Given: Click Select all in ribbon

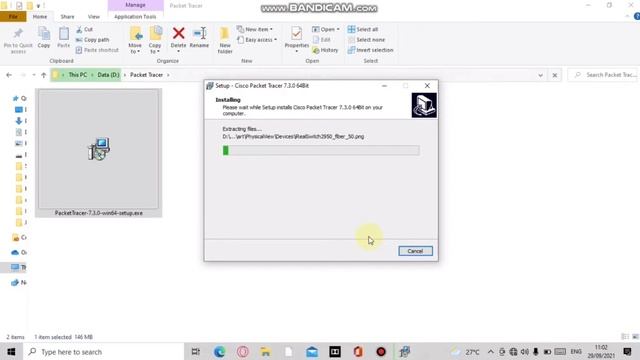Looking at the screenshot, I should 363,29.
